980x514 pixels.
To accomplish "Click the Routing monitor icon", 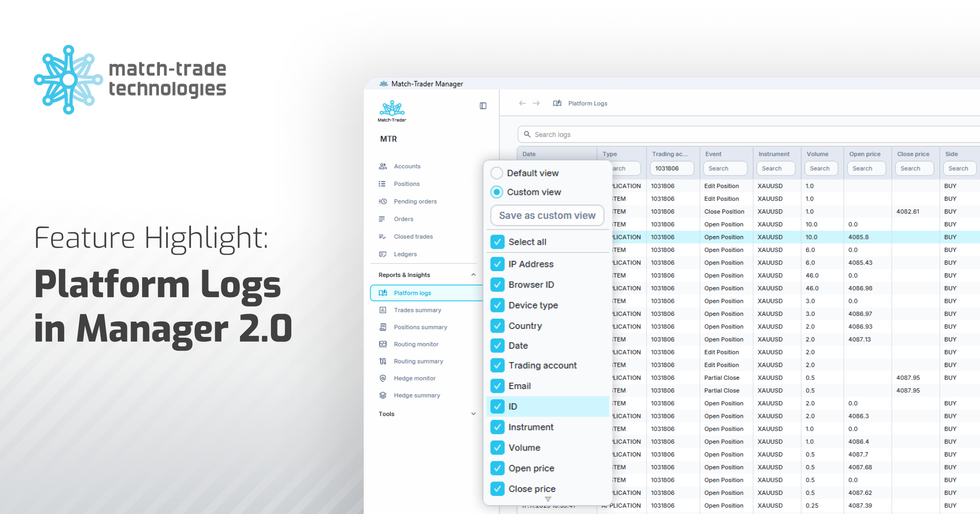I will pos(382,344).
